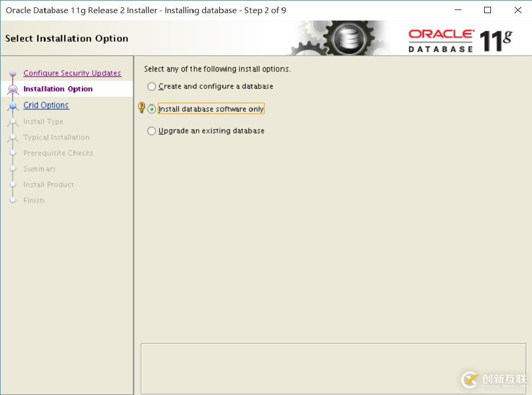Click the Oracle Database 11g logo
Screen dimensions: 532x395
coord(460,40)
